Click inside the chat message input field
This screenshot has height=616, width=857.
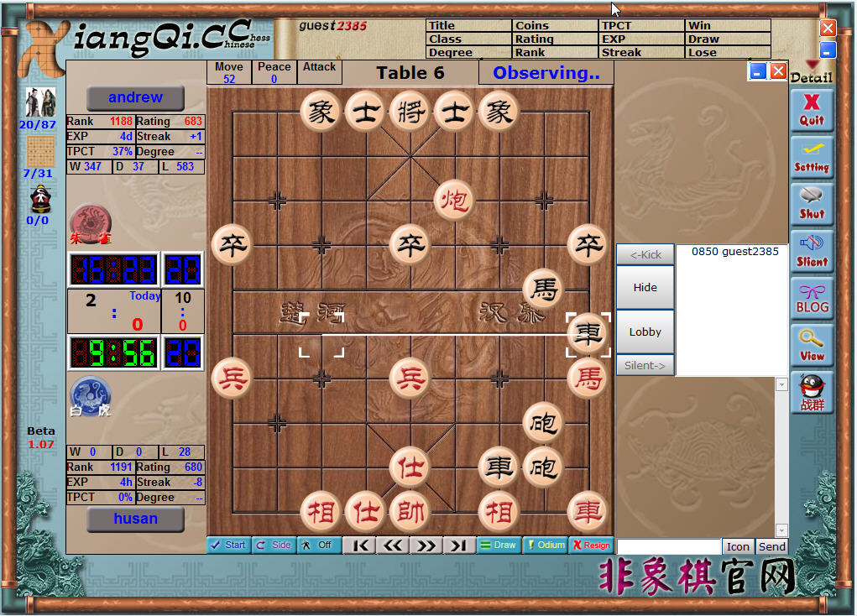coord(666,546)
